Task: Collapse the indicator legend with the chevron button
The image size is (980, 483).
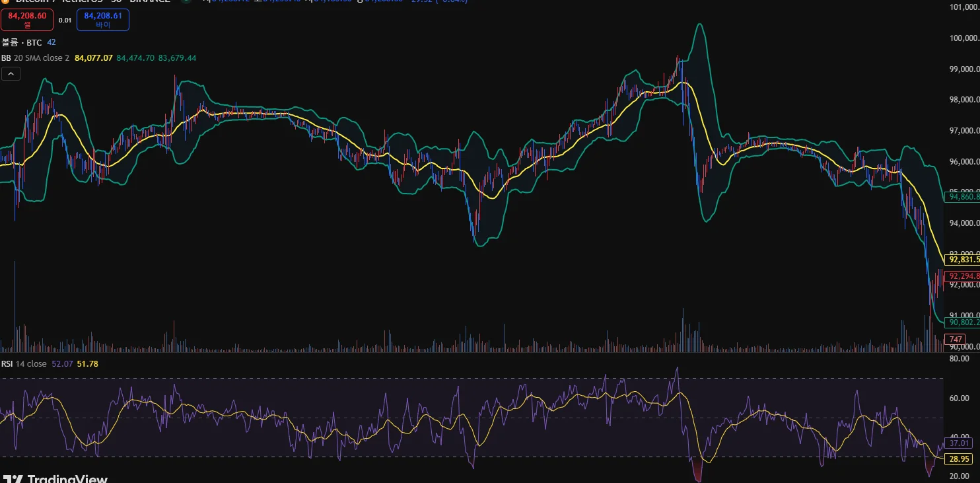Action: click(11, 74)
